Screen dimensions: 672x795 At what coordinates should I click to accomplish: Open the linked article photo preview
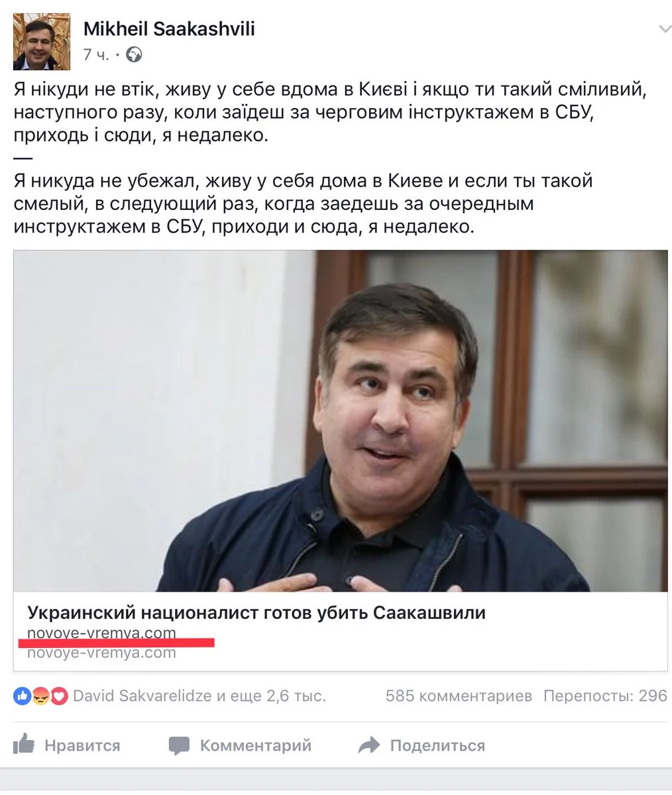coord(341,421)
